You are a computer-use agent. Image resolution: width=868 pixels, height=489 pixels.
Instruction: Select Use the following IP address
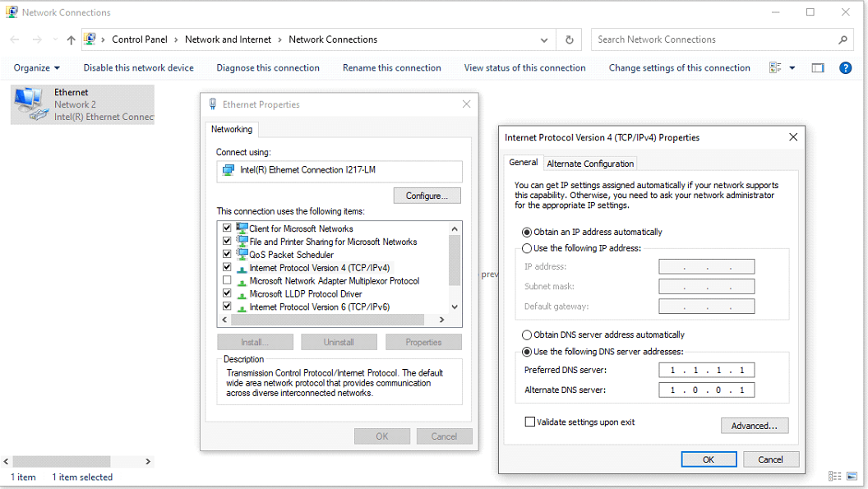click(527, 248)
